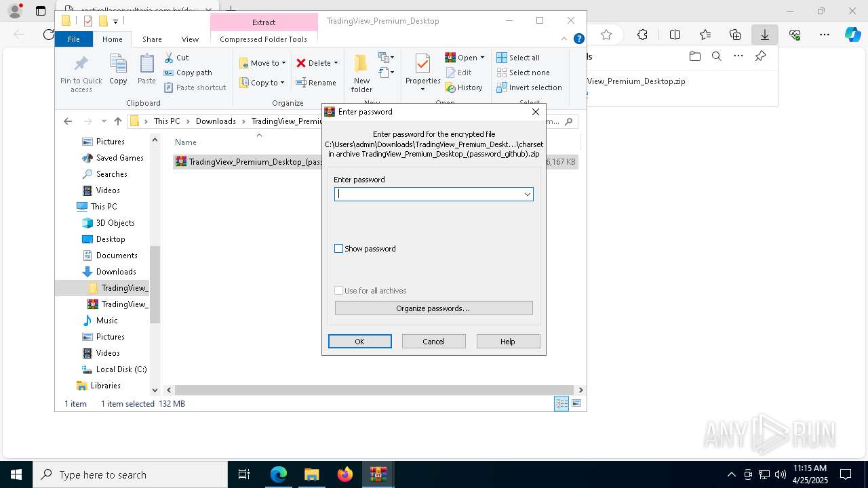Open the password history dropdown
The image size is (868, 488).
pyautogui.click(x=527, y=195)
